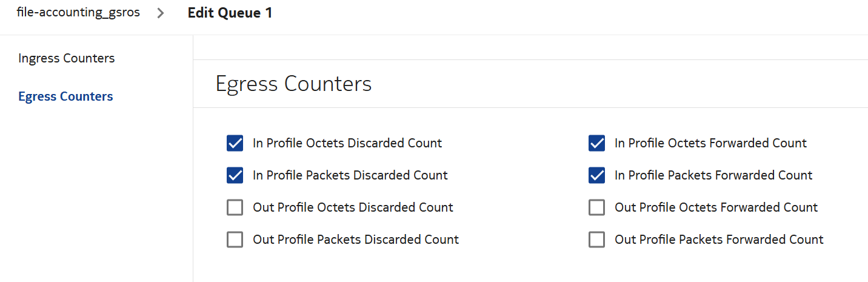Screen dimensions: 868x282
Task: Open the file-accounting_gsros breadcrumb link
Action: coord(78,13)
